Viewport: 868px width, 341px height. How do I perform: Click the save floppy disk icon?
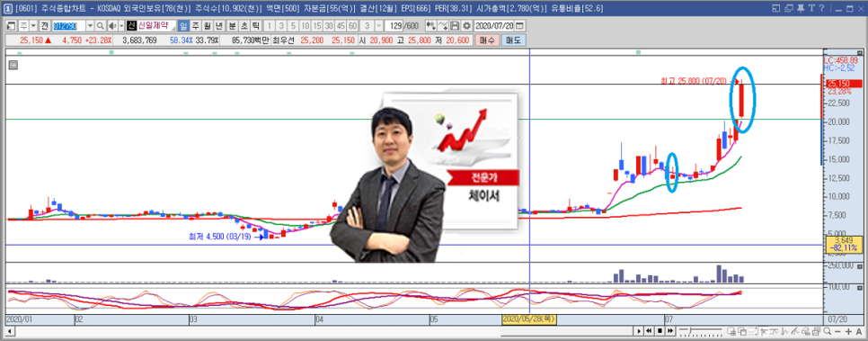[x=455, y=26]
